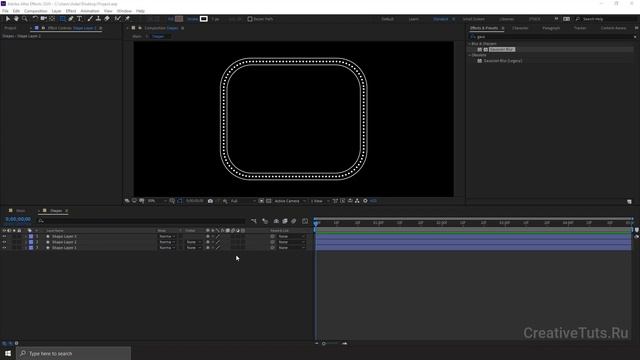
Task: Select the Eraser tool
Action: [x=107, y=19]
